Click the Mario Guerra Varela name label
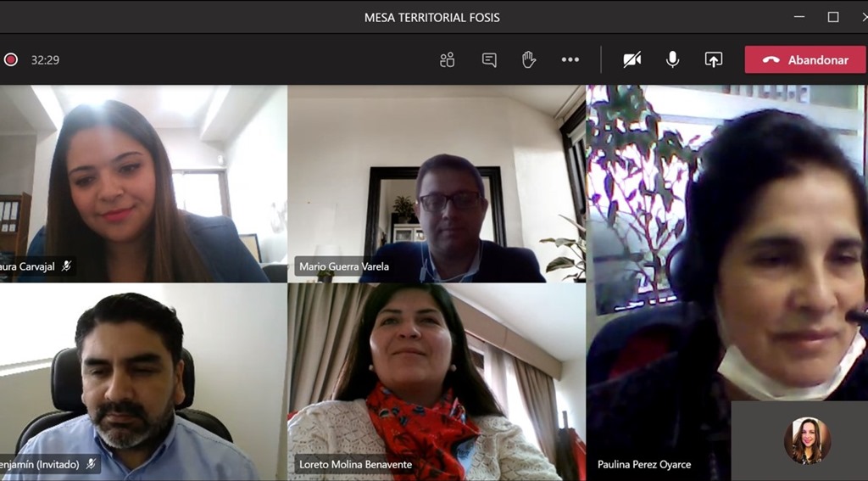 click(x=344, y=266)
